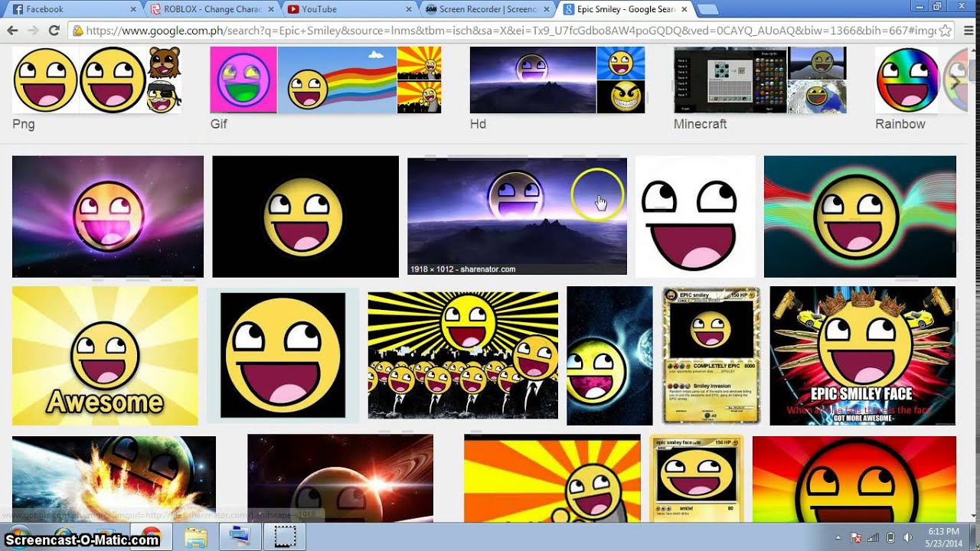This screenshot has width=980, height=551.
Task: Open the angry grinning smiley in Hd category
Action: [x=621, y=97]
